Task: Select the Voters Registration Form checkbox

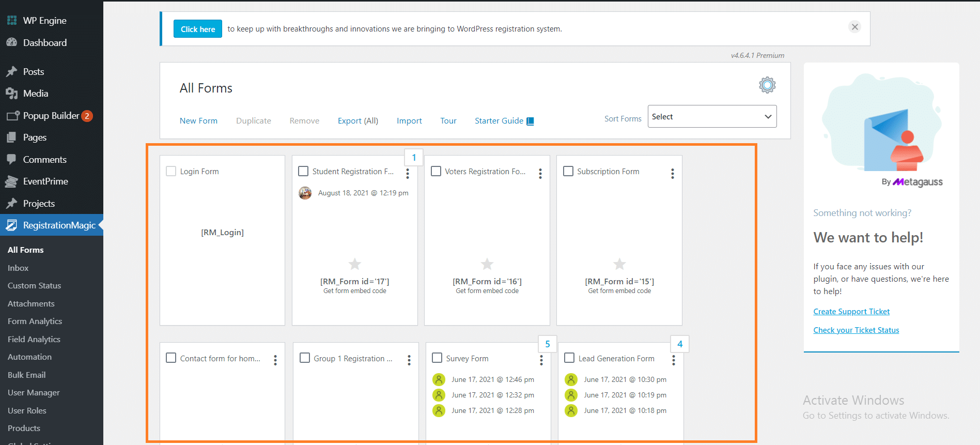Action: click(436, 171)
